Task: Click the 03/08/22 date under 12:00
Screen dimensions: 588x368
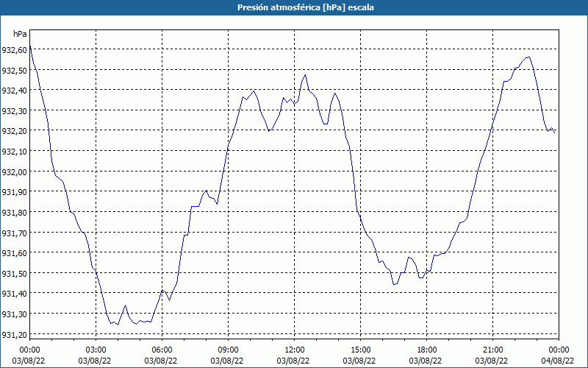Action: pos(293,361)
